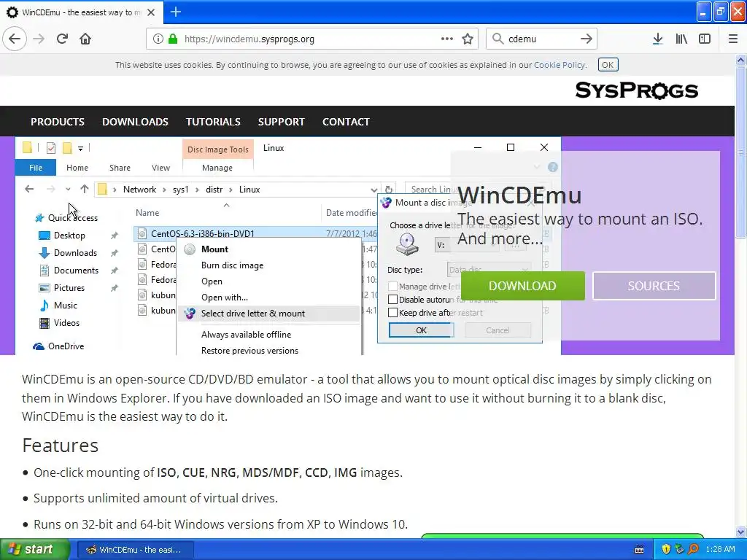Click the Disc Image Tools ribbon tab

point(217,149)
